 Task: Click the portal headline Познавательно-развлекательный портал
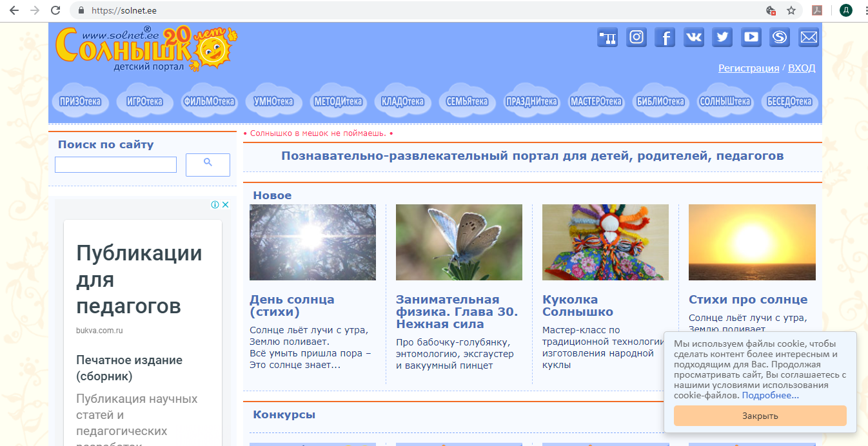[533, 155]
